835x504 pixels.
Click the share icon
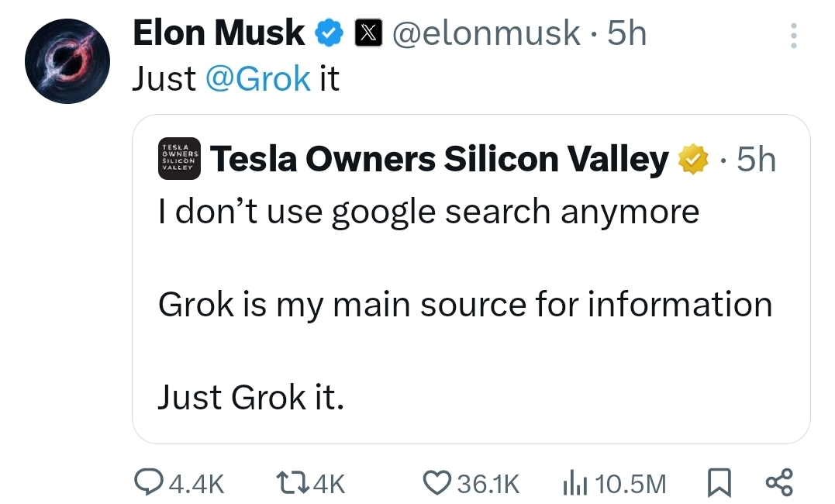[x=779, y=482]
